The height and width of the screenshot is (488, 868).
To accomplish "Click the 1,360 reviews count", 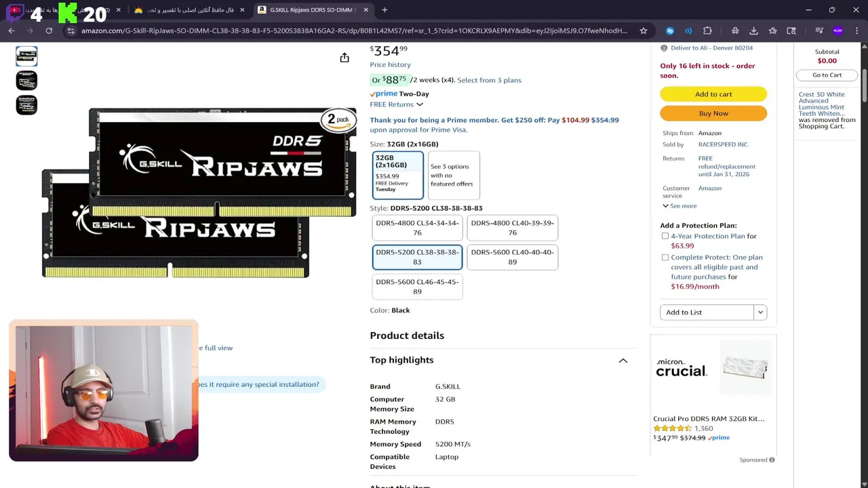I will [703, 428].
